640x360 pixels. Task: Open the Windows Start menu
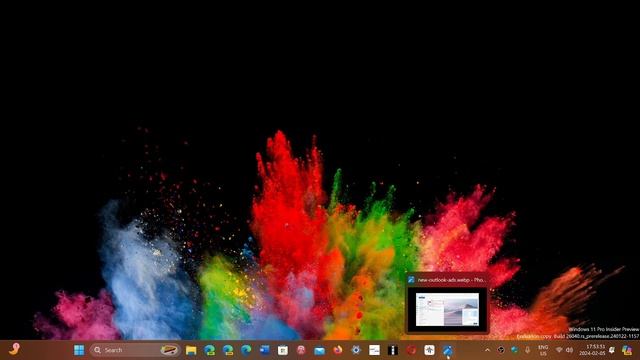point(79,350)
